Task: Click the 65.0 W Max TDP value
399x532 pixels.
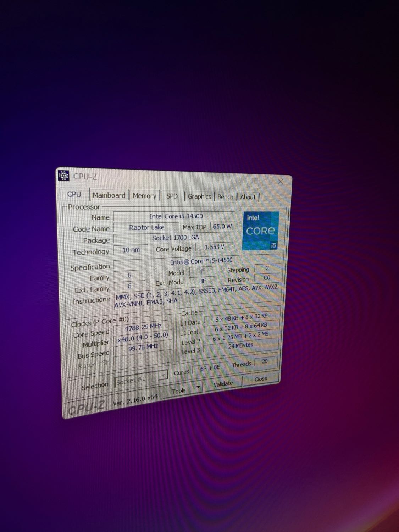Action: pyautogui.click(x=222, y=226)
